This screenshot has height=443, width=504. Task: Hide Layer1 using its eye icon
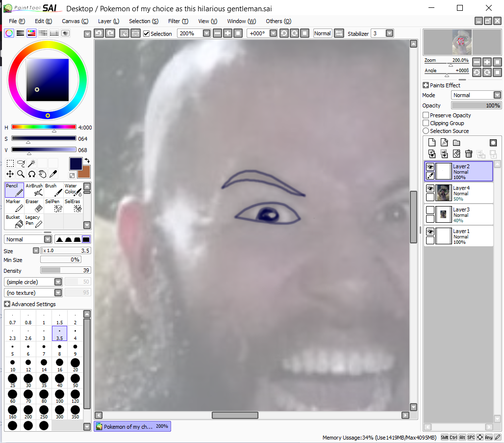coord(430,232)
